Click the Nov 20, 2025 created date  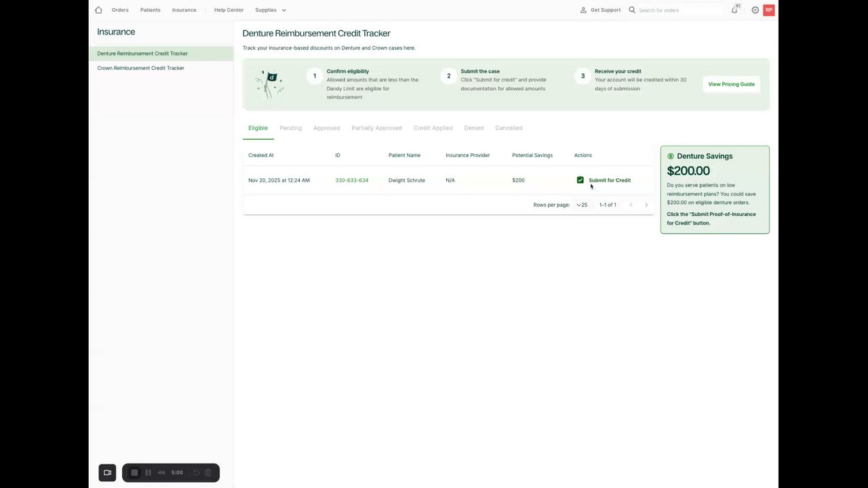pos(279,180)
